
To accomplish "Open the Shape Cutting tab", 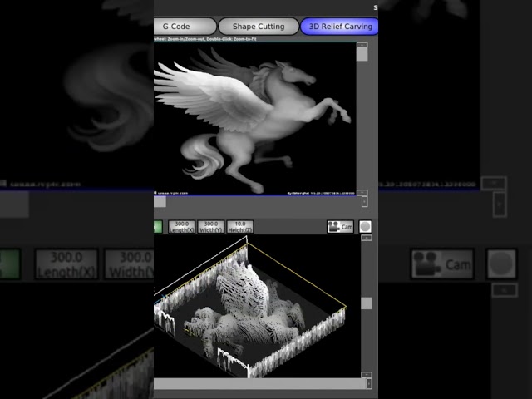I will 259,27.
